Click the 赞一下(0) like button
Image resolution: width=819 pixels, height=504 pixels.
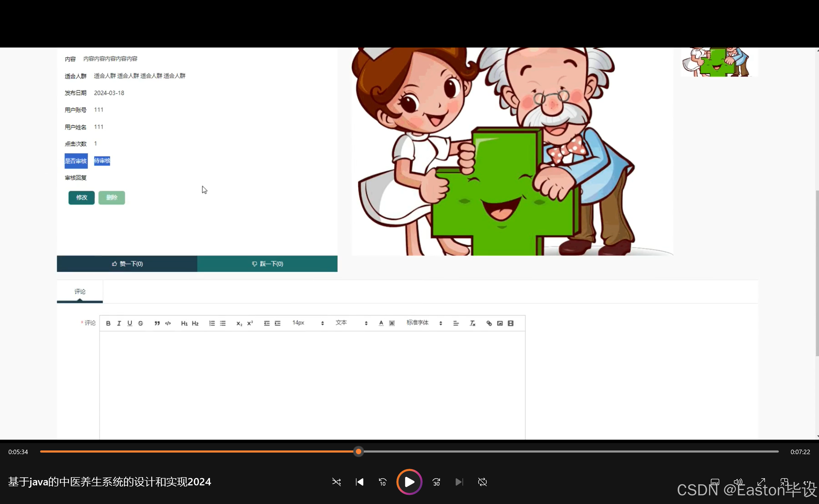tap(127, 264)
